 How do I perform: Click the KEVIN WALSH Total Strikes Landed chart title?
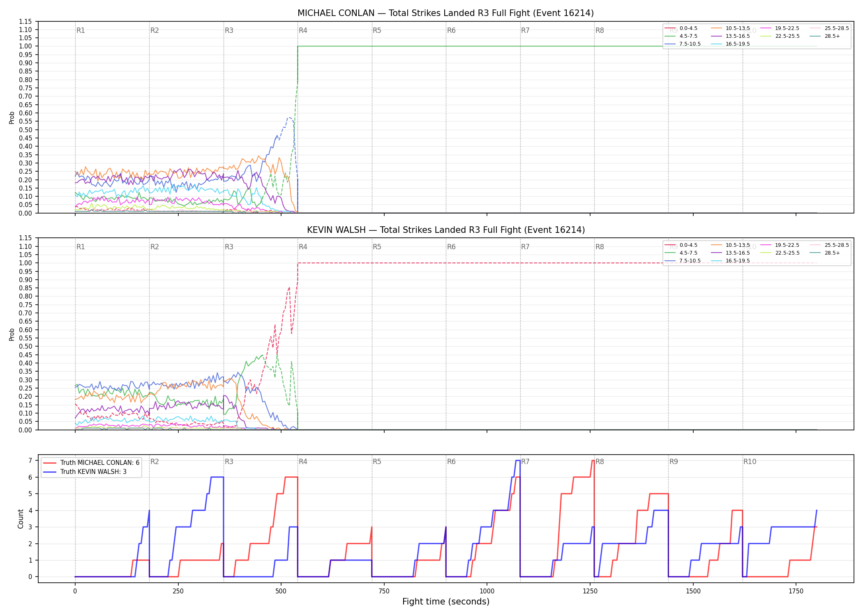pos(445,230)
